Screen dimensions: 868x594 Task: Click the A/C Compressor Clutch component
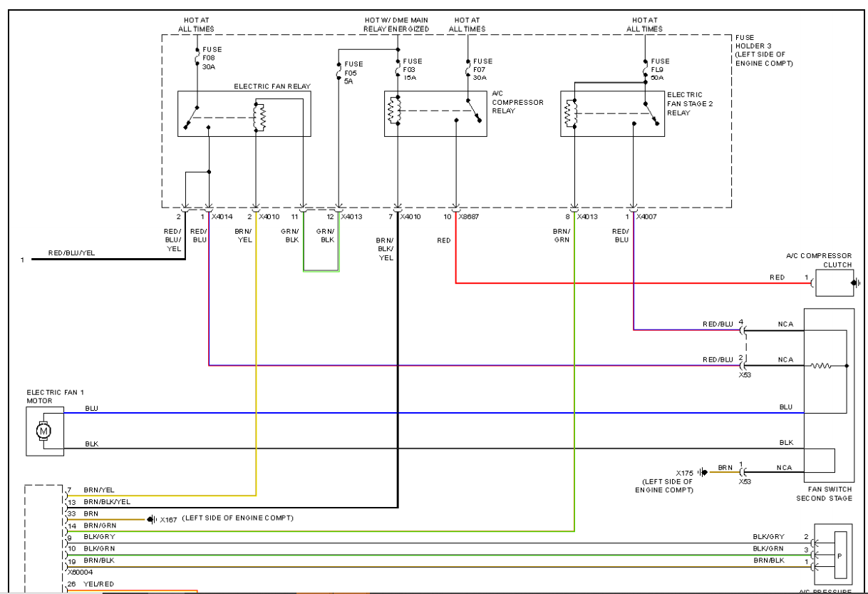pos(835,283)
